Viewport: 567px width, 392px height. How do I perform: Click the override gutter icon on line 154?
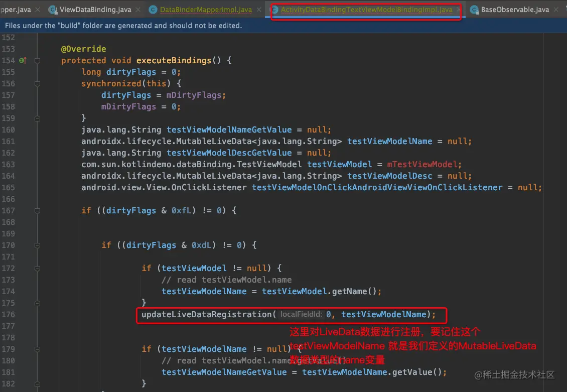click(23, 60)
